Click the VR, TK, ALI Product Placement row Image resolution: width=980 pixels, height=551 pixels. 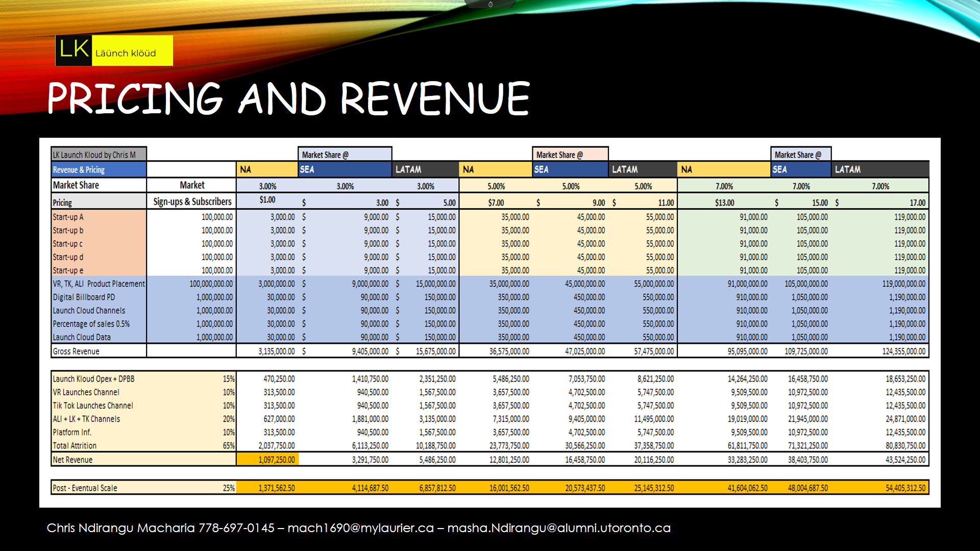(x=99, y=284)
